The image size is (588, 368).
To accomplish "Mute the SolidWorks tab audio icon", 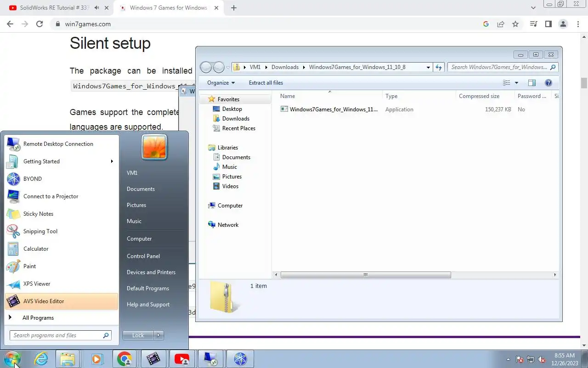I will click(x=97, y=8).
